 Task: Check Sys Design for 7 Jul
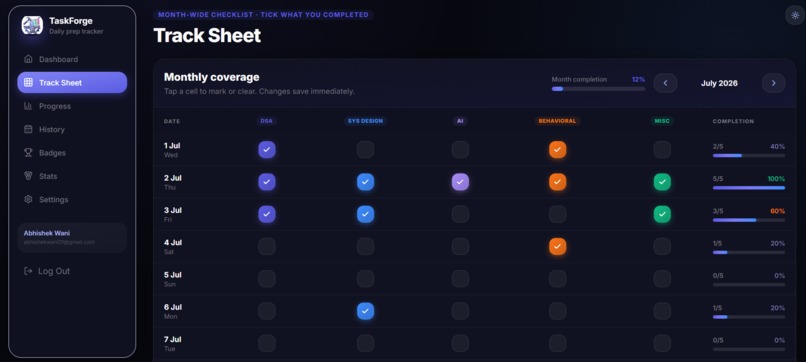[365, 343]
